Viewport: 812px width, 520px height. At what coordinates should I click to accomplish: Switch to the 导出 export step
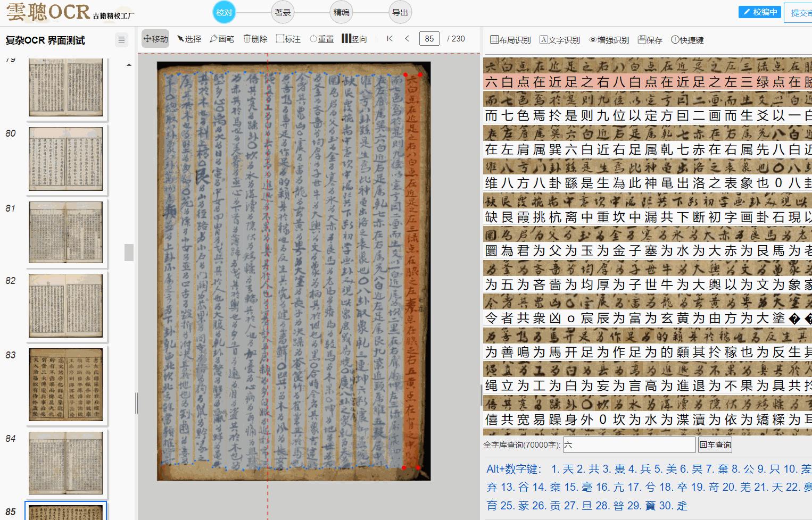click(x=400, y=12)
